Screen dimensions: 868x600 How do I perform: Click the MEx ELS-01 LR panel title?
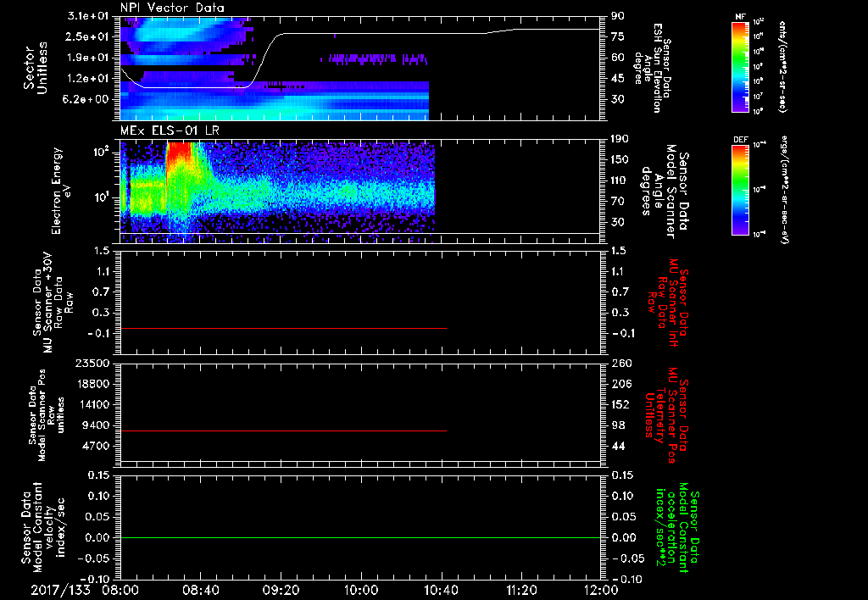tap(170, 131)
